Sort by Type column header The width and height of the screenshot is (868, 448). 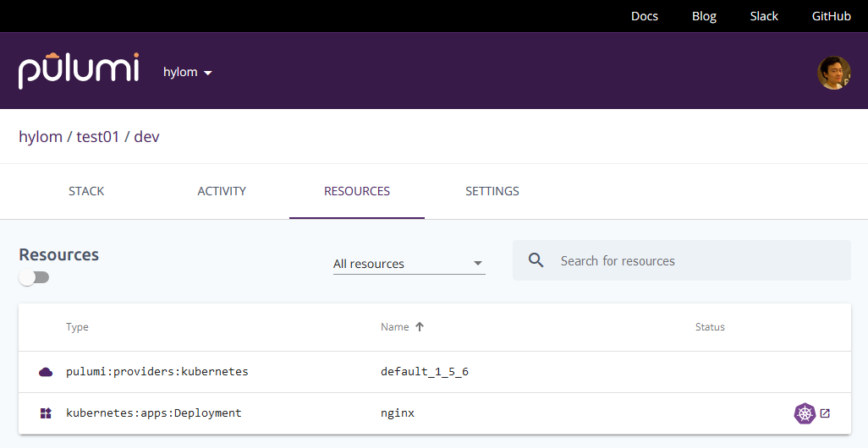(77, 327)
